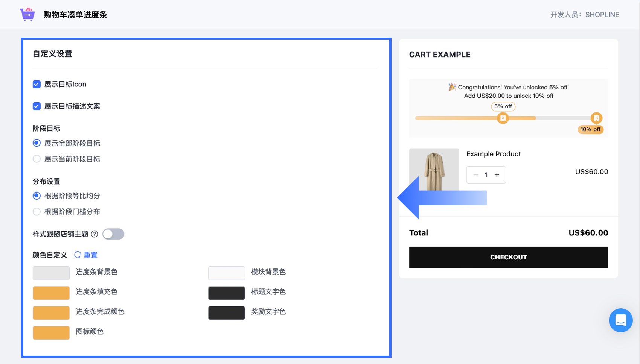Uncheck the 展示目标描述文案 checkbox

click(x=37, y=106)
